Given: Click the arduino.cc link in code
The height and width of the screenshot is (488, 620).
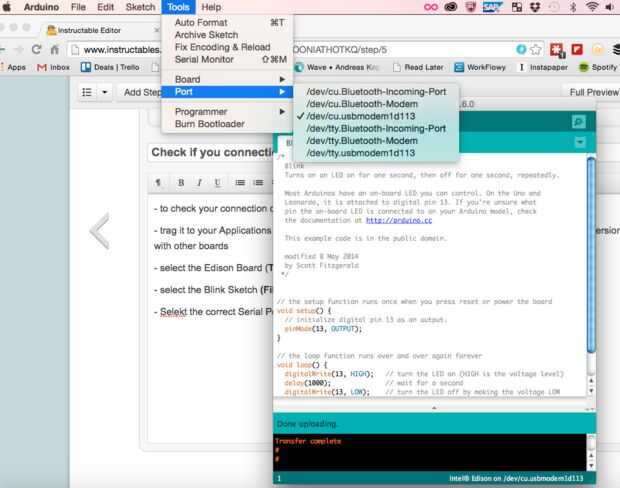Looking at the screenshot, I should tap(399, 220).
